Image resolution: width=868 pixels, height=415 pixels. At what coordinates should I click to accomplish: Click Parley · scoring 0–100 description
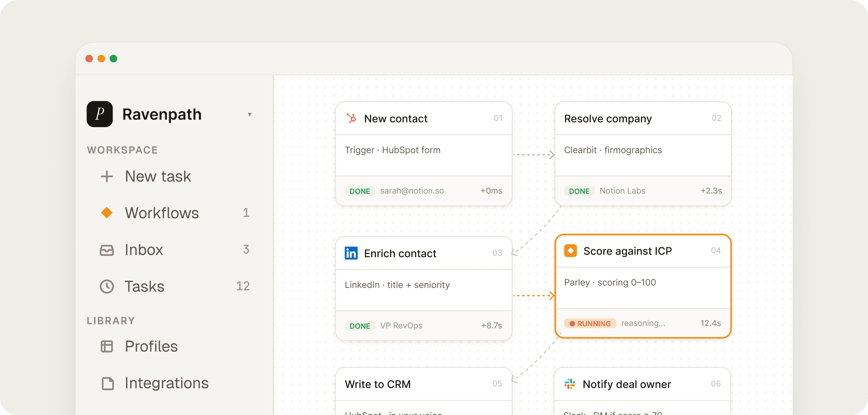coord(610,282)
